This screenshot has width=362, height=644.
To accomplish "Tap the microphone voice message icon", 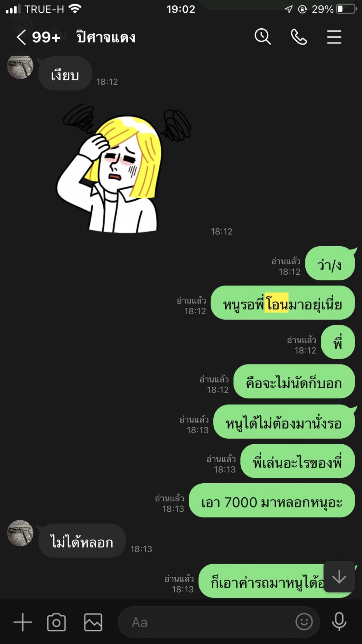I will coord(339,621).
